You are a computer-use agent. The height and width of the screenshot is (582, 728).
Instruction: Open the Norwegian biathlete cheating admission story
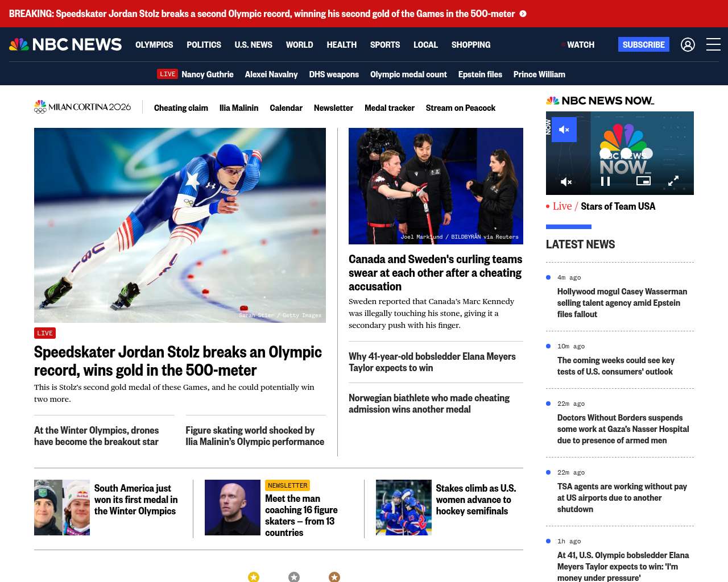tap(429, 404)
